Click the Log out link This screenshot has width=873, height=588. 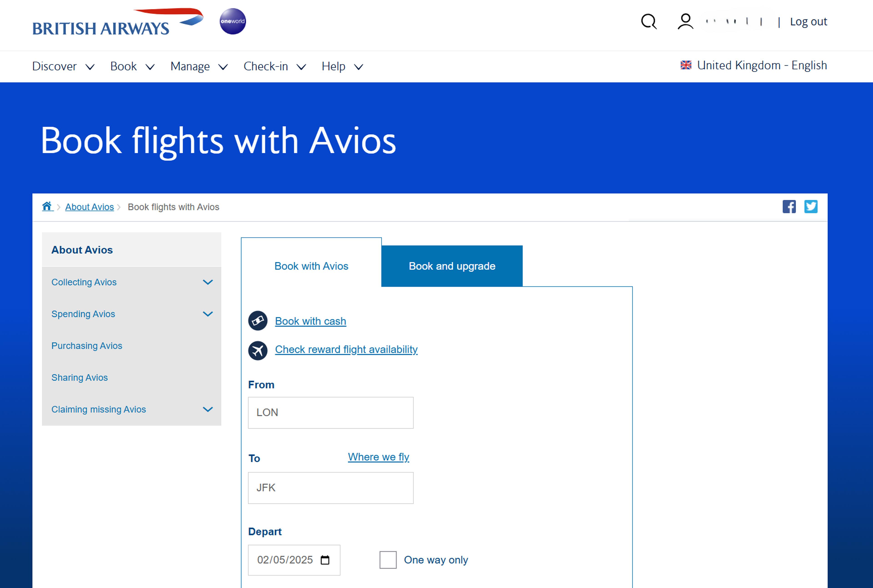808,22
